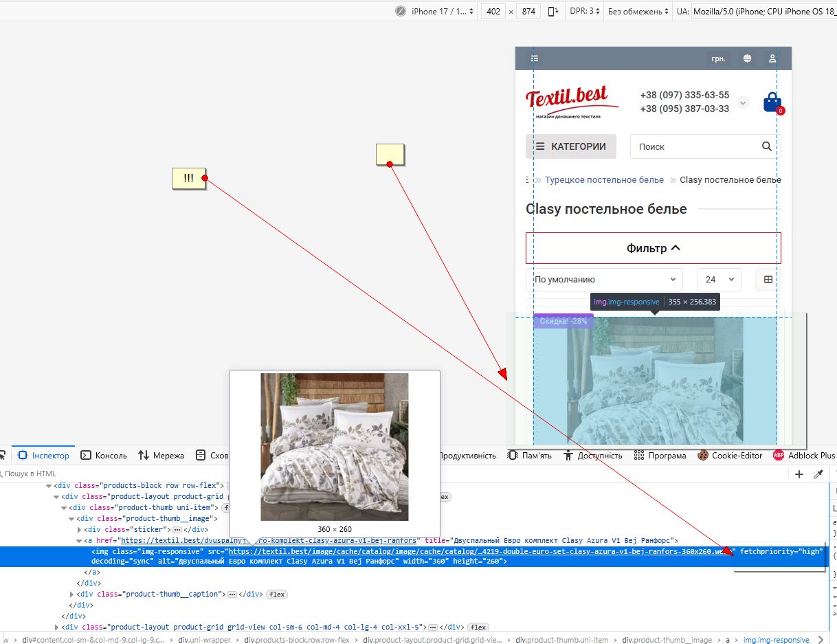Switch to the Програма tab
Image resolution: width=837 pixels, height=644 pixels.
660,456
